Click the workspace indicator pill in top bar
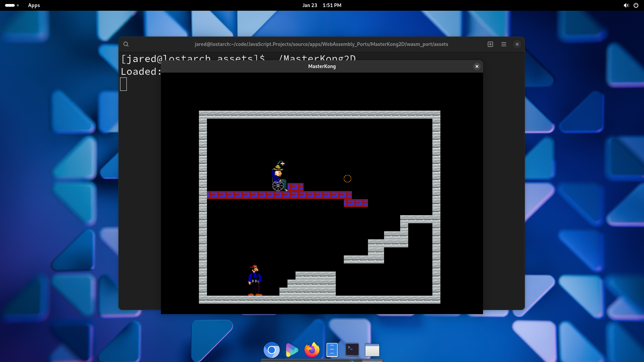Image resolution: width=644 pixels, height=362 pixels. point(12,5)
